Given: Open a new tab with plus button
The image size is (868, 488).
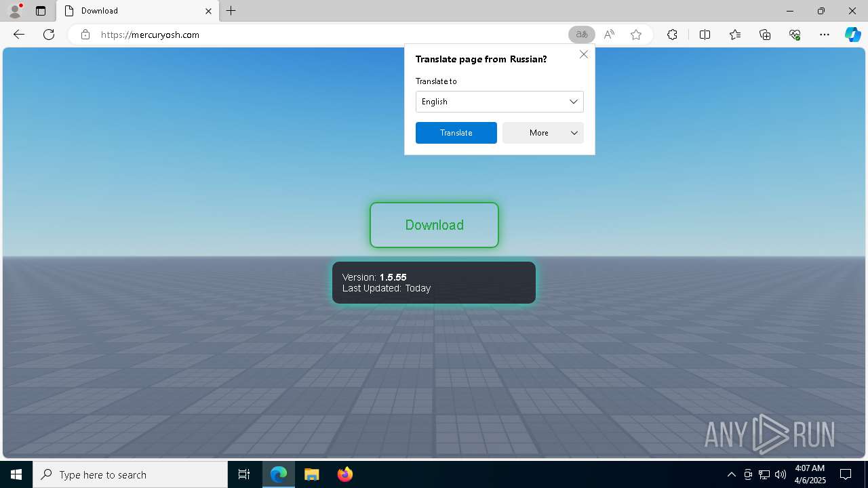Looking at the screenshot, I should coord(231,11).
